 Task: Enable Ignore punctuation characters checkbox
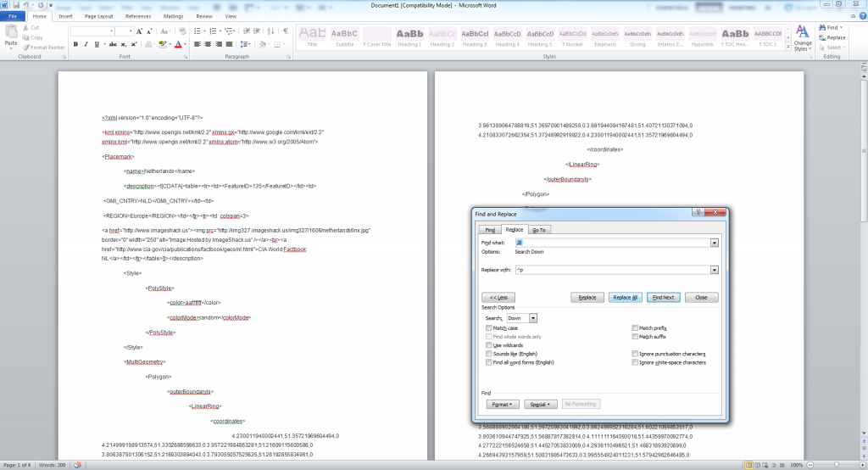tap(635, 354)
